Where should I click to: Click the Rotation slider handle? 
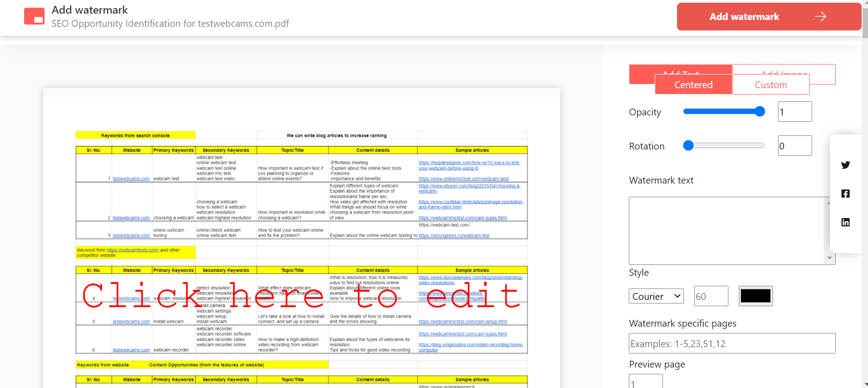688,146
